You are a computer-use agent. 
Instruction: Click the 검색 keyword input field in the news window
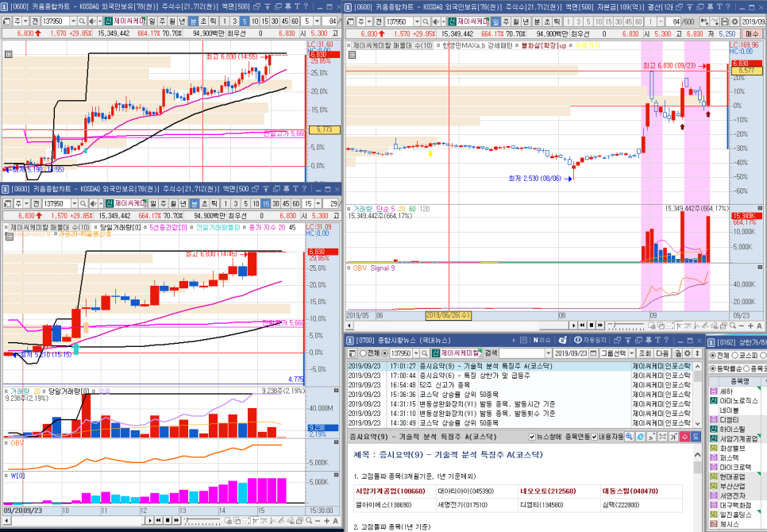pyautogui.click(x=522, y=353)
